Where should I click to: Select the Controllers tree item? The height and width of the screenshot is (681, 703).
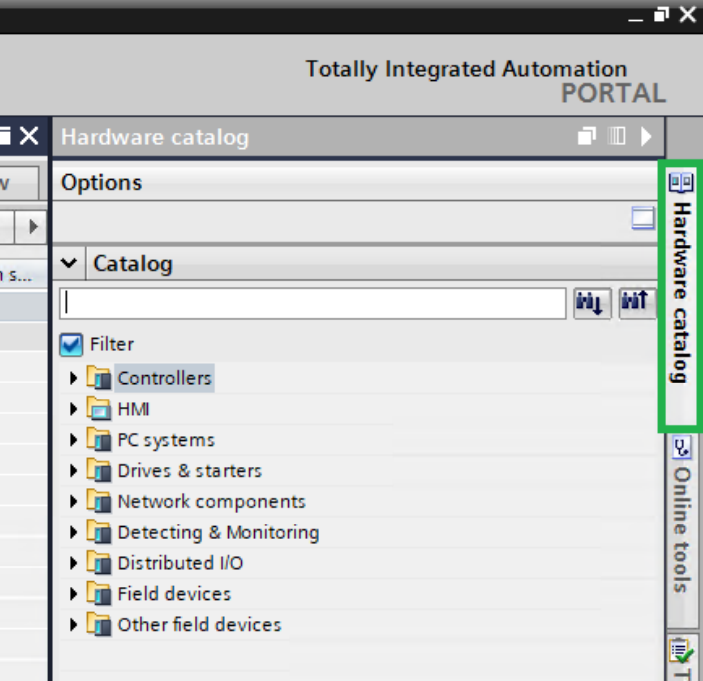click(164, 378)
